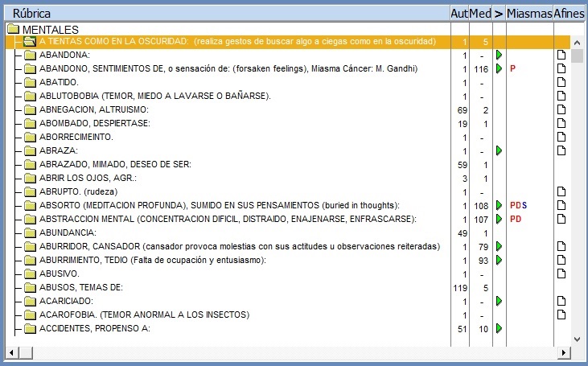Select ABANDONO, SENTIMIENTOS DE rubric
Screen dimensions: 588x366
tap(228, 68)
